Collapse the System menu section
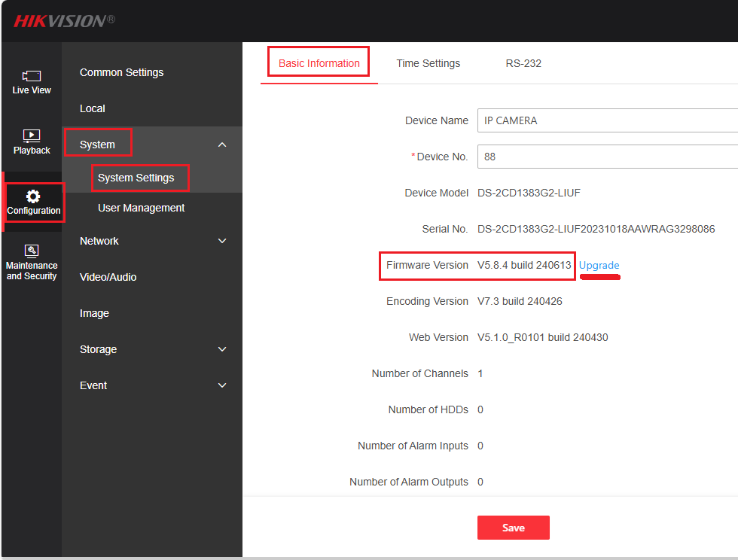Image resolution: width=738 pixels, height=560 pixels. (x=222, y=145)
